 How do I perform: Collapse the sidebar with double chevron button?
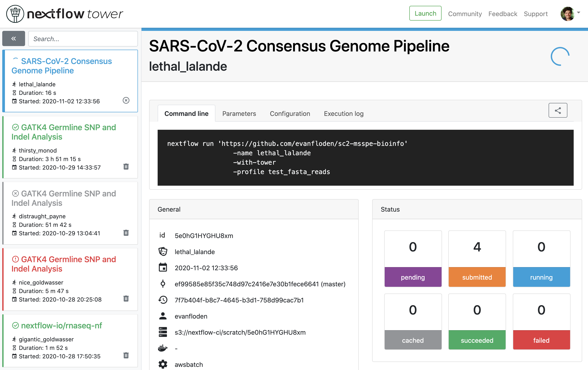(14, 38)
